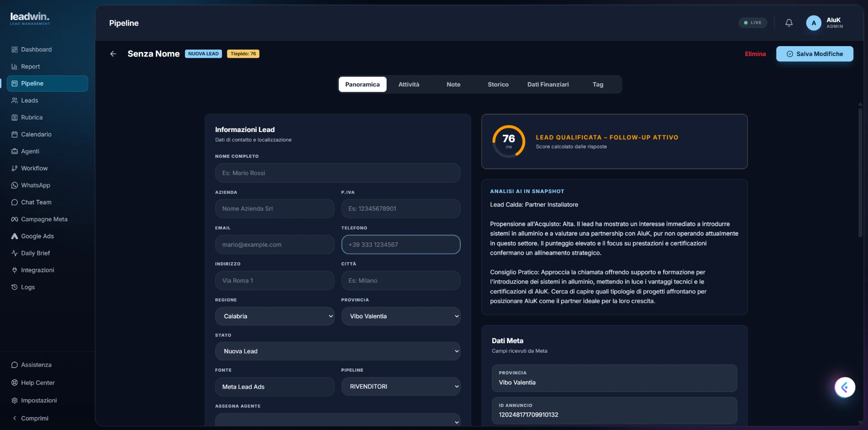This screenshot has width=868, height=430.
Task: Click the Nome Completo input field
Action: (x=338, y=173)
